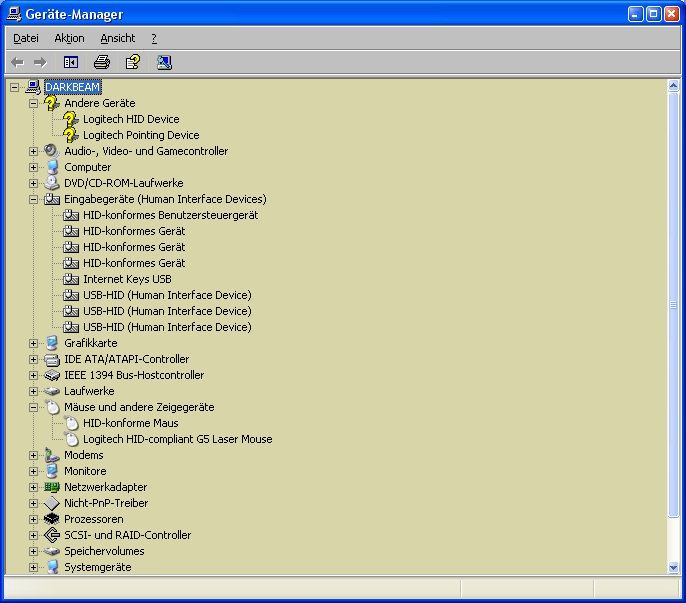The image size is (686, 603).
Task: Expand the Netzwerkadapter branch
Action: [x=33, y=487]
